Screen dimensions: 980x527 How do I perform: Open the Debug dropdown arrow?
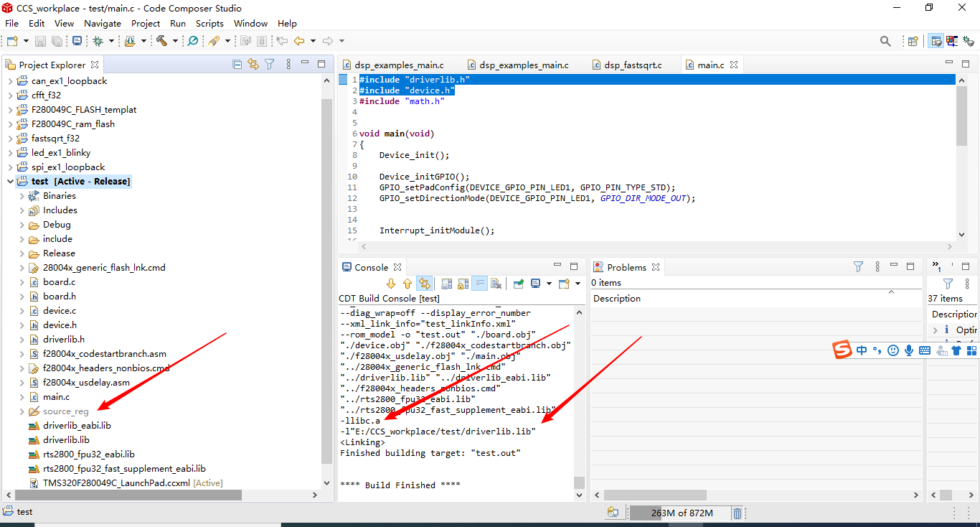click(x=111, y=41)
